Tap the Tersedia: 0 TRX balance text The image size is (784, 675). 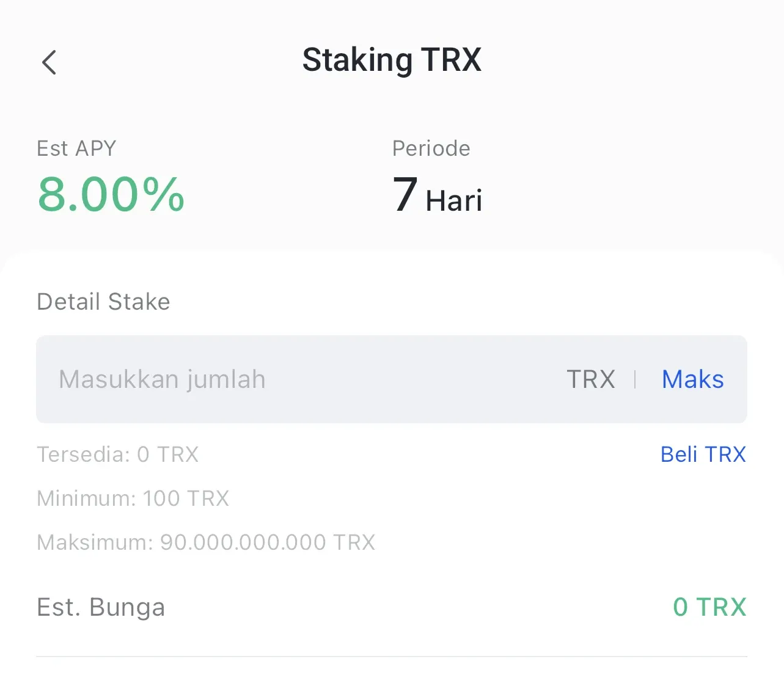(117, 454)
